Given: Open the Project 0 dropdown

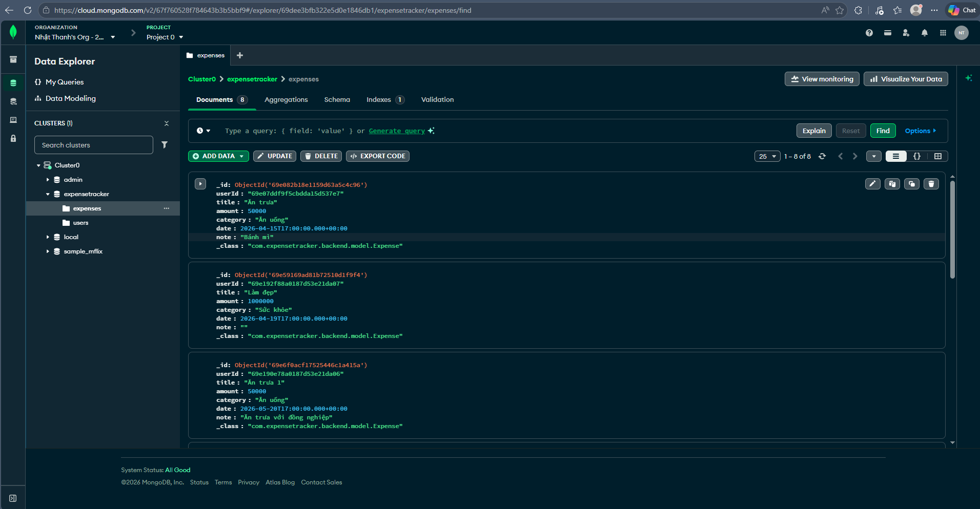Looking at the screenshot, I should (x=165, y=37).
